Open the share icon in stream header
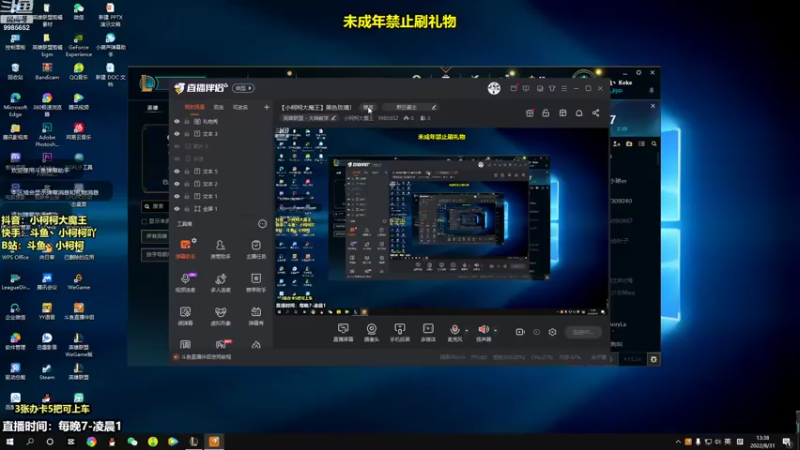Screen dimensions: 800x450 pyautogui.click(x=595, y=113)
